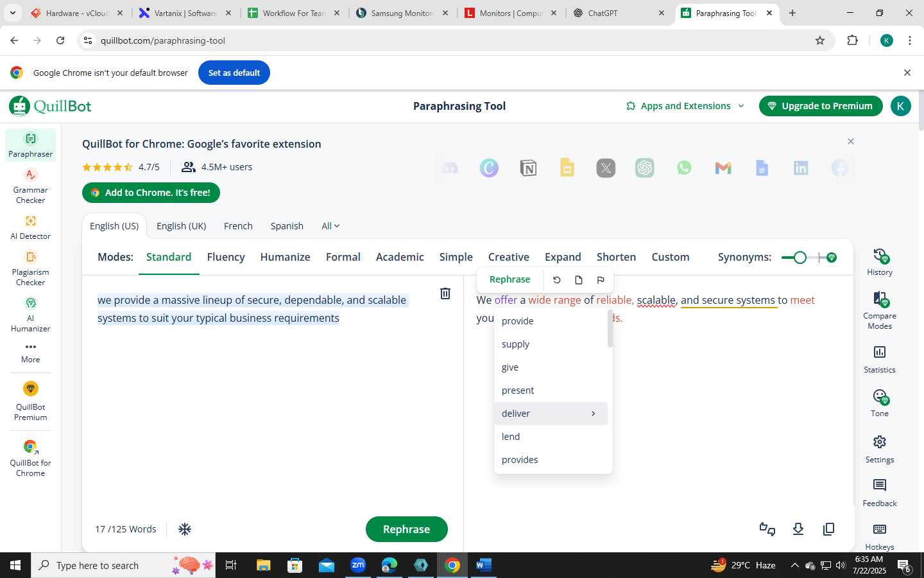Click the flag report icon in popup
This screenshot has height=578, width=924.
(601, 280)
